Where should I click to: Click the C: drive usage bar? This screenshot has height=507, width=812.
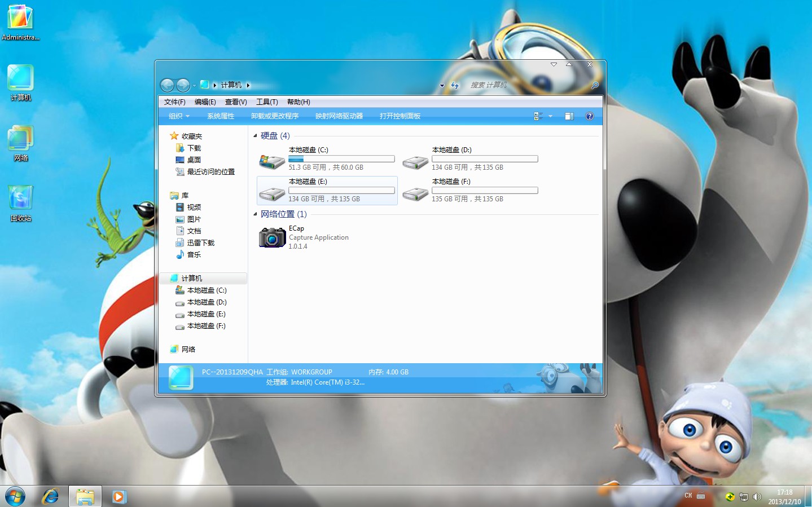[341, 159]
